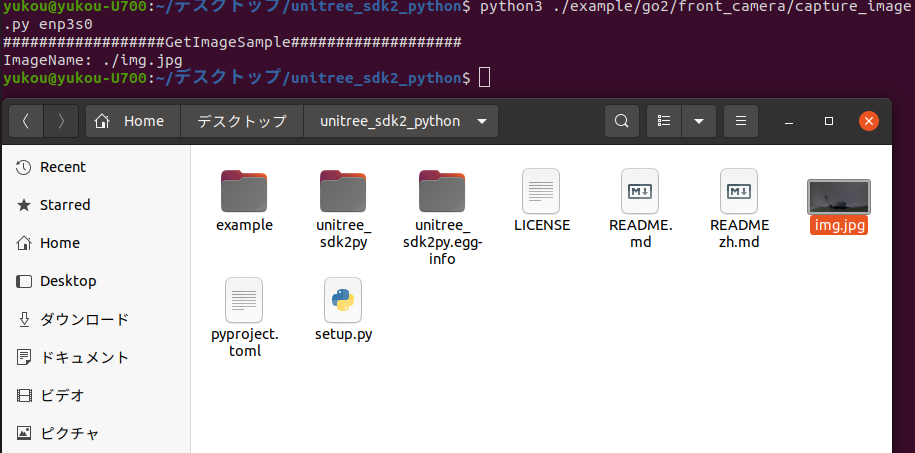The height and width of the screenshot is (453, 915).
Task: Select ビデオ in the sidebar
Action: click(96, 395)
